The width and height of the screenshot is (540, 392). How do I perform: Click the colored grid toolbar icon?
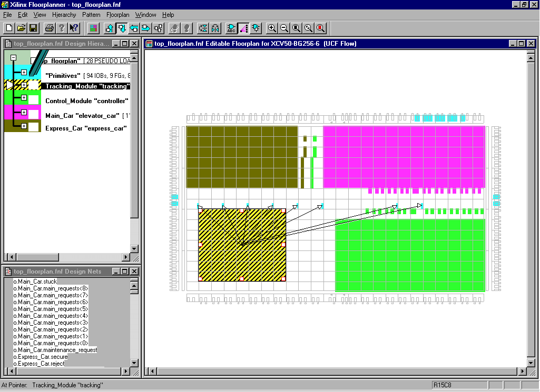[93, 28]
